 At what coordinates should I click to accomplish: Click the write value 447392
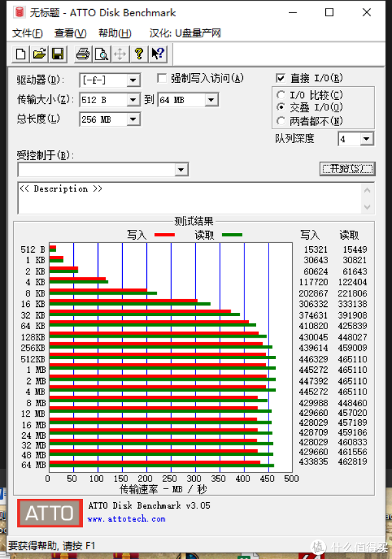[313, 381]
